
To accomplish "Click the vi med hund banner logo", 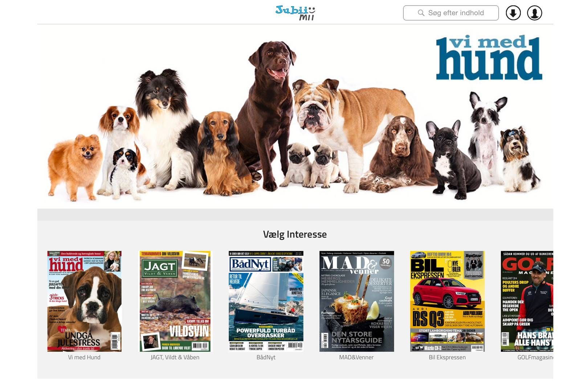I will (489, 58).
